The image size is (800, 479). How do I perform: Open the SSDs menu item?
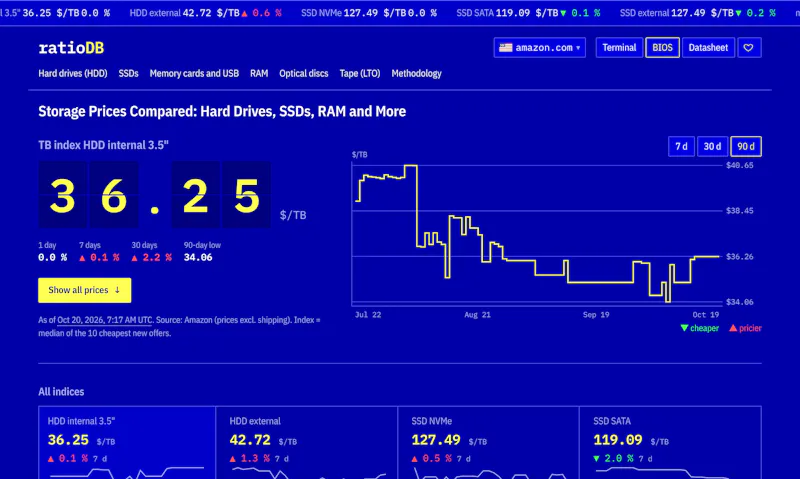coord(128,73)
